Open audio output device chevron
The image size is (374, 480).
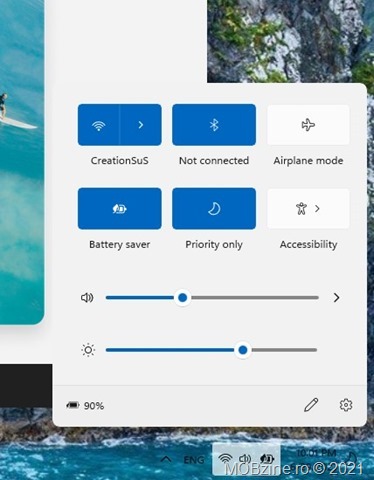point(336,298)
